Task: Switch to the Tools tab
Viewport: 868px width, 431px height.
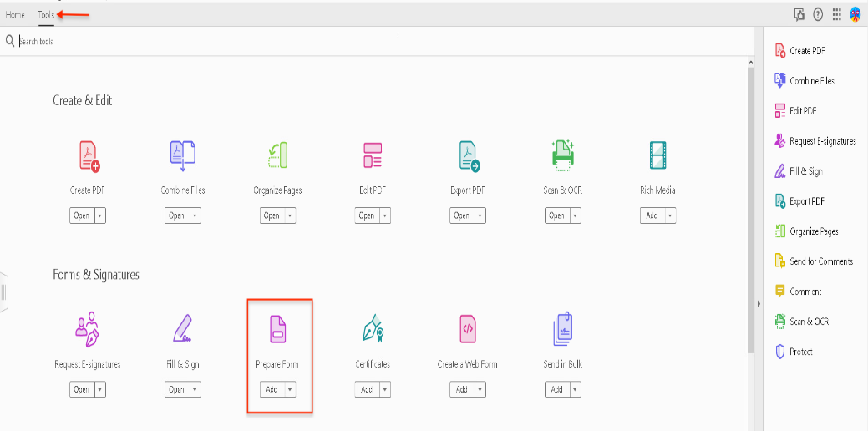Action: [x=46, y=15]
